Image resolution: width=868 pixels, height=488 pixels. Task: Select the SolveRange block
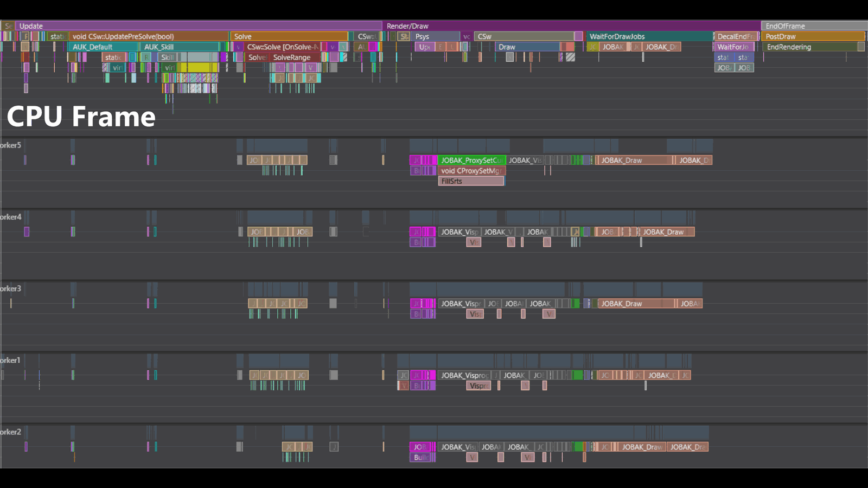tap(295, 57)
